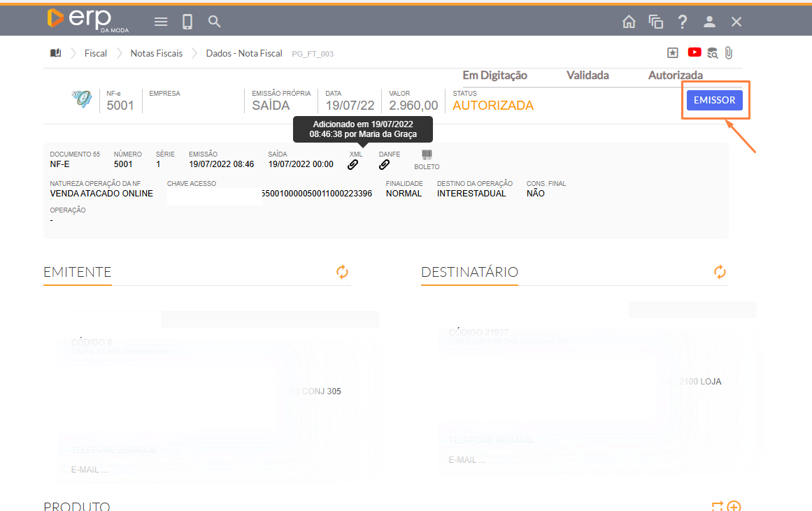This screenshot has width=812, height=511.
Task: Open the DANFE attachment paperclip
Action: point(384,165)
